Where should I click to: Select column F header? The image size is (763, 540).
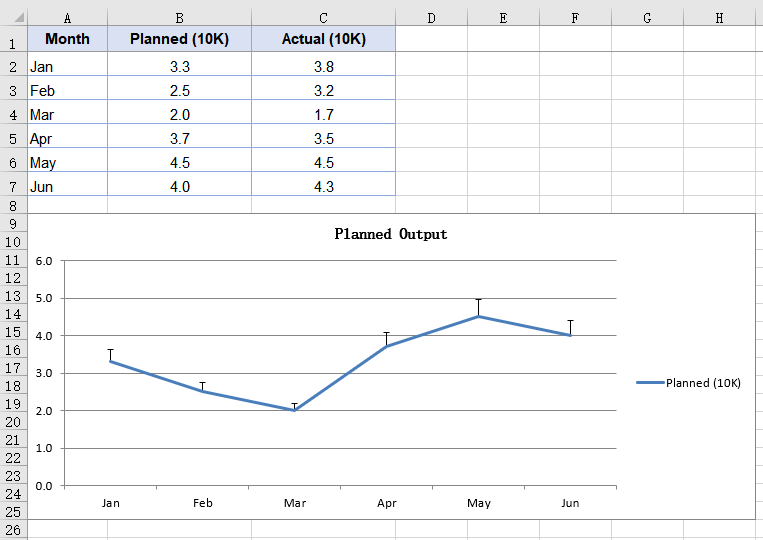tap(576, 18)
